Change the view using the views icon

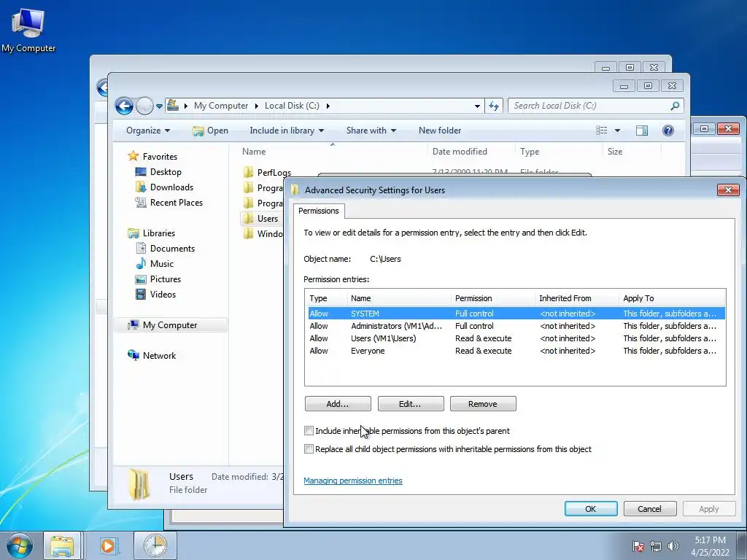(x=602, y=131)
